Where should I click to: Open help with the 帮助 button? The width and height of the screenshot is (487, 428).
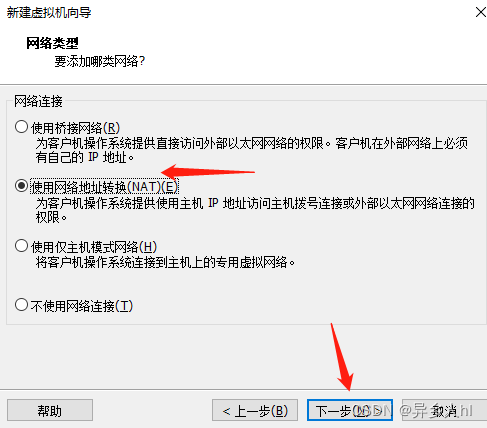pos(50,410)
